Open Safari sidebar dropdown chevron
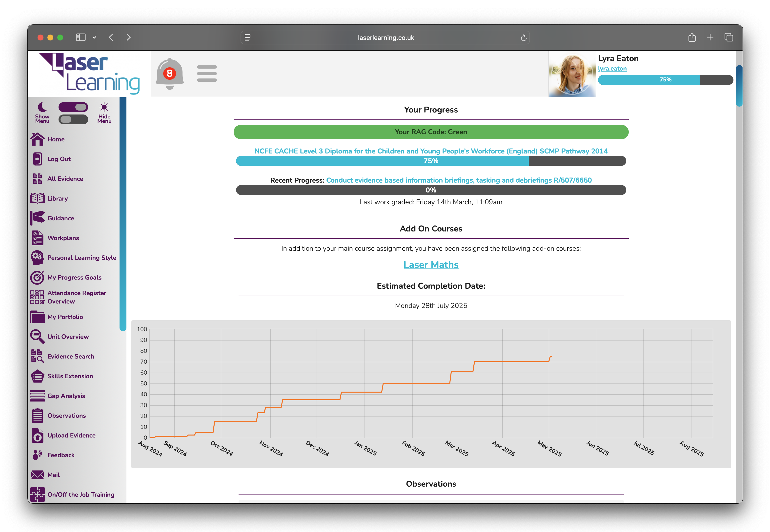Viewport: 770px width, 532px height. 94,37
